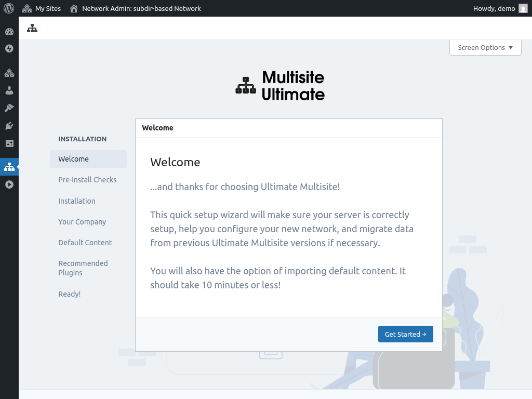Click the network icon in page header
This screenshot has width=532, height=399.
tap(32, 28)
